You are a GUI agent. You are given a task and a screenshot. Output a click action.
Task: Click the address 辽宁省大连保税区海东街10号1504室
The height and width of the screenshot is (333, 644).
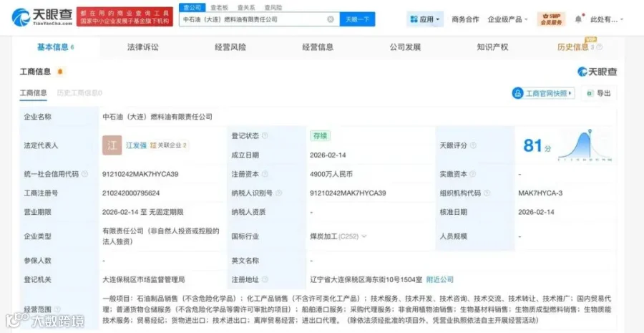[366, 279]
